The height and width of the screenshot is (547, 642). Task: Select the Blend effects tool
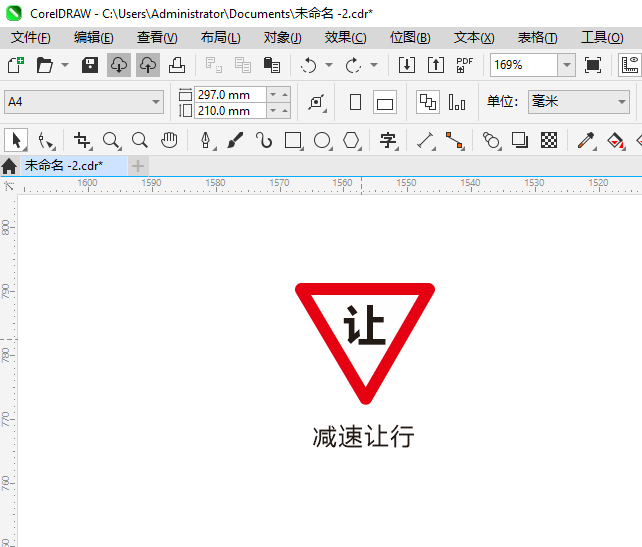[491, 140]
